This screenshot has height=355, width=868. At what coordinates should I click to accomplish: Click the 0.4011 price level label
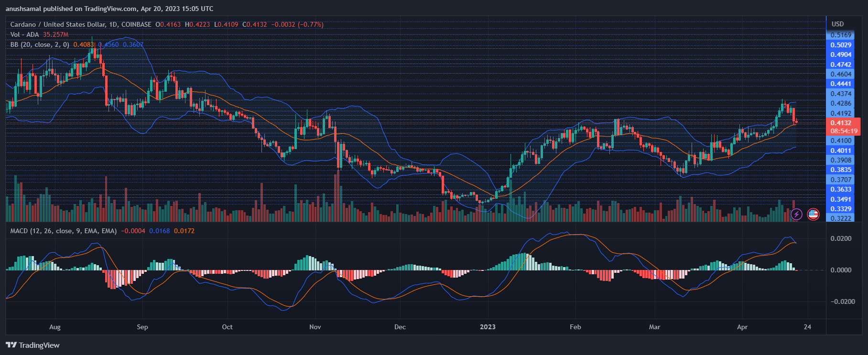point(841,151)
